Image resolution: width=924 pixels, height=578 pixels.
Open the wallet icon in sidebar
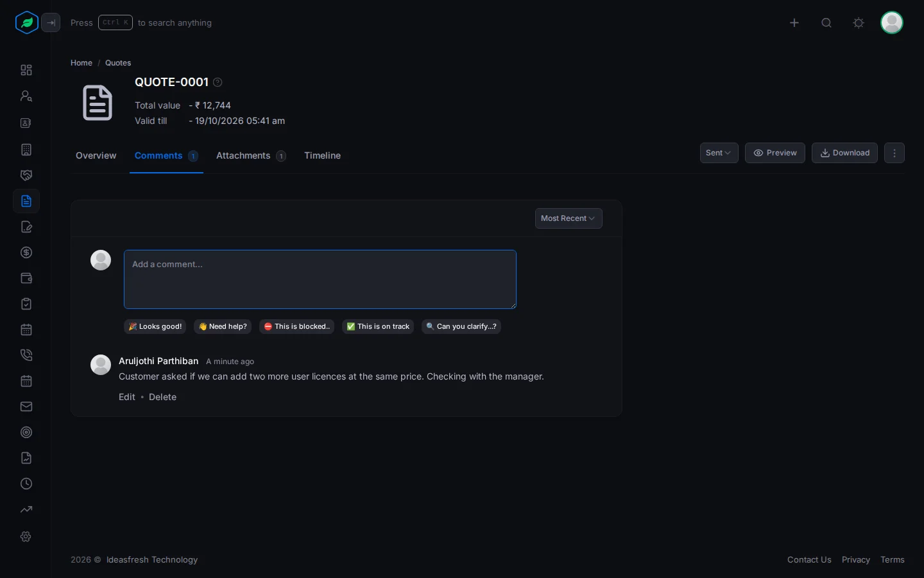tap(26, 278)
